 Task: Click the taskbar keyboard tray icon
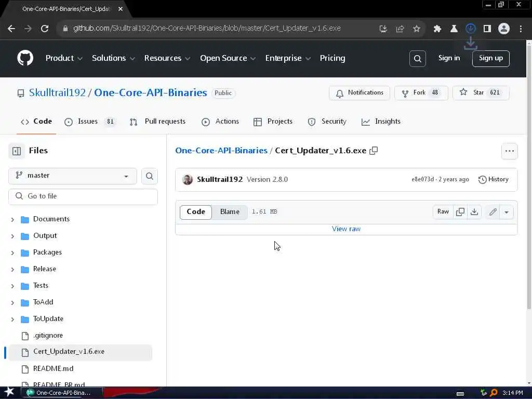tap(460, 394)
